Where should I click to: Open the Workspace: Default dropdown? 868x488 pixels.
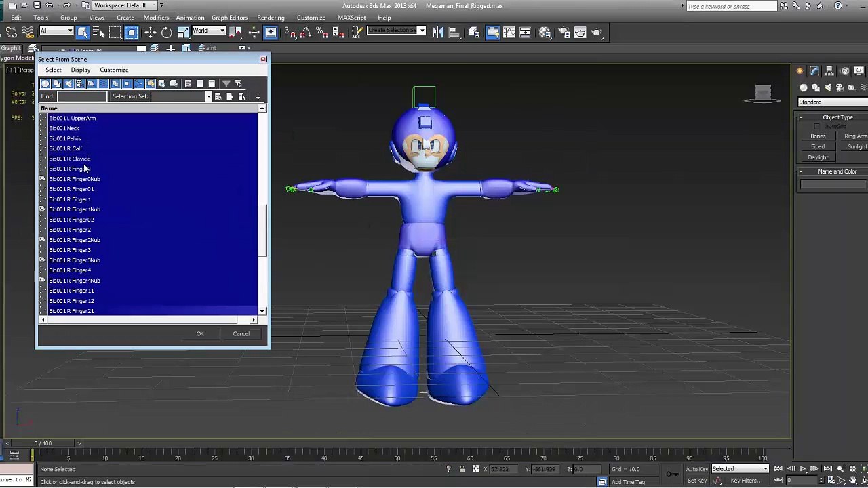pyautogui.click(x=125, y=5)
